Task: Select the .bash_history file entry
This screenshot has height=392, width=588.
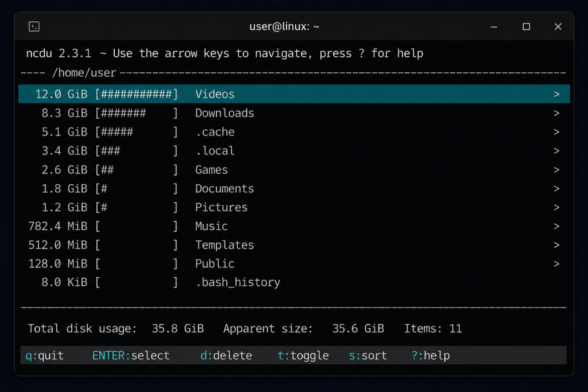Action: pyautogui.click(x=294, y=282)
